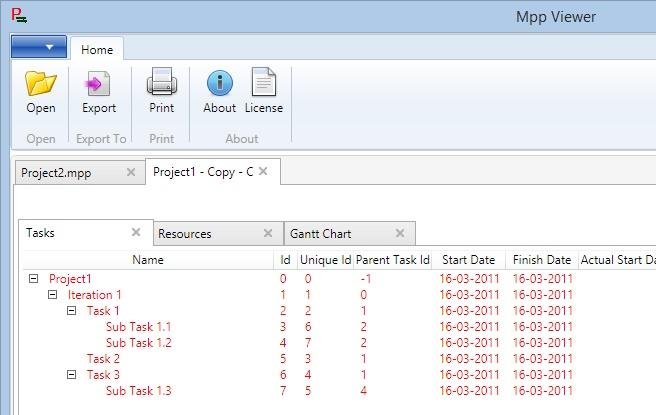This screenshot has width=656, height=415.
Task: Select the Project1 row name
Action: [x=70, y=279]
